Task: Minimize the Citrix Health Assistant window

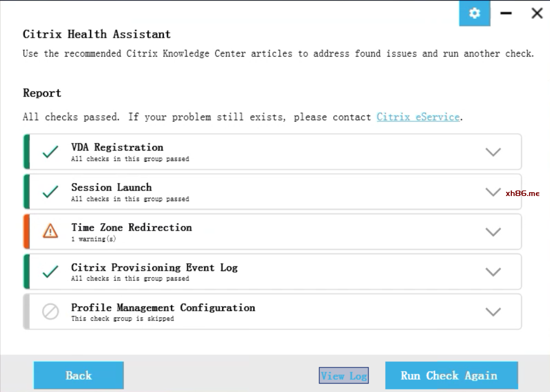Action: 506,13
